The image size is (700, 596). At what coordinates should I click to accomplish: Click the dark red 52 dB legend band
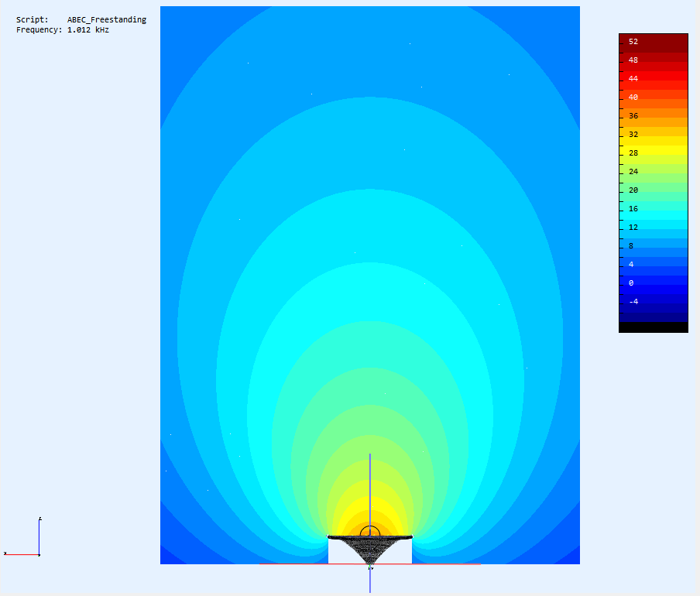click(653, 43)
